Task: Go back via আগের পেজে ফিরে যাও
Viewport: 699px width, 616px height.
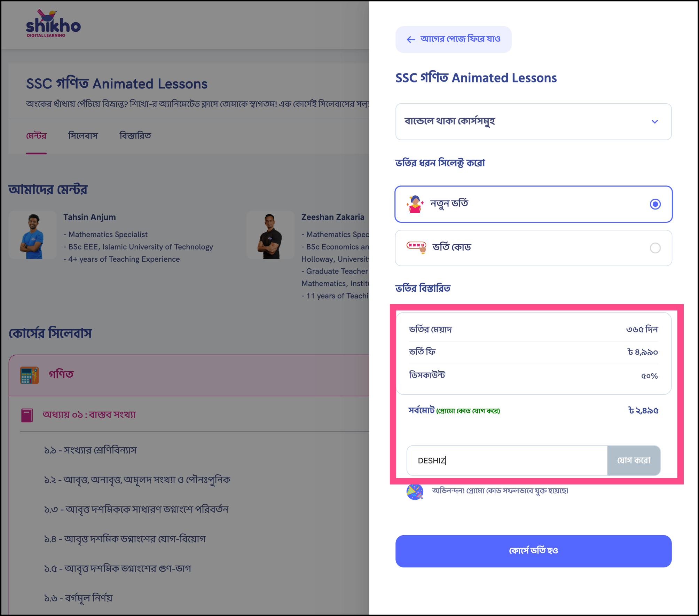Action: [x=454, y=39]
